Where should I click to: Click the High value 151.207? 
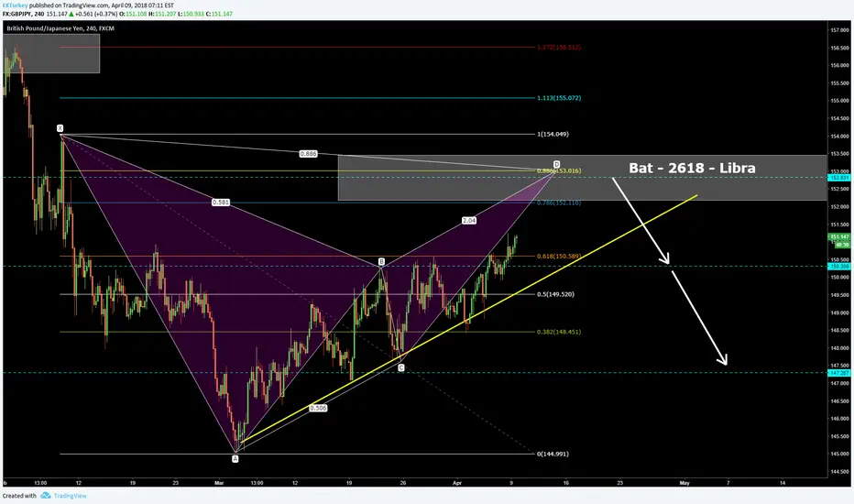tap(166, 14)
